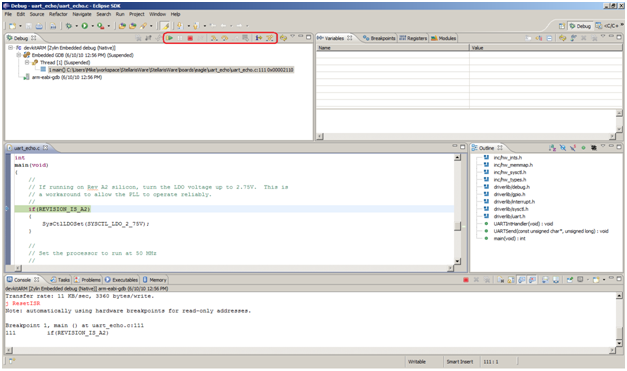This screenshot has height=371, width=627.
Task: Click Display Selected Console icon
Action: 581,280
